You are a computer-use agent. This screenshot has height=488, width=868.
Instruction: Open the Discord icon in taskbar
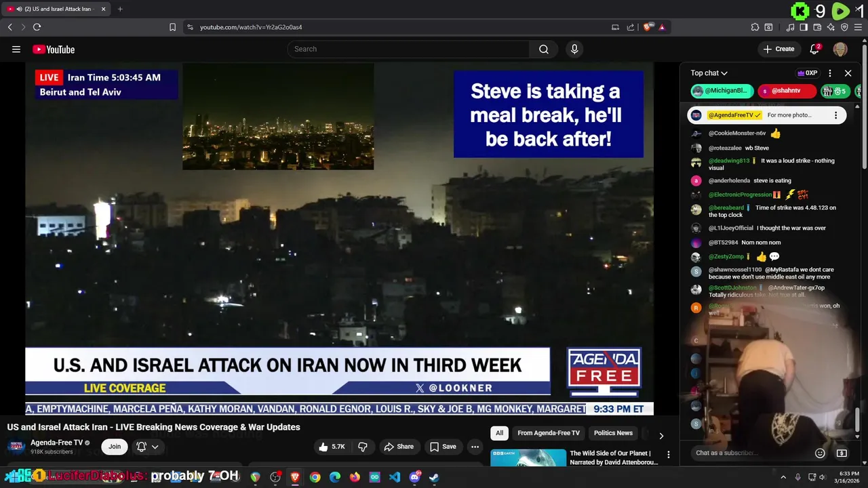tap(414, 476)
